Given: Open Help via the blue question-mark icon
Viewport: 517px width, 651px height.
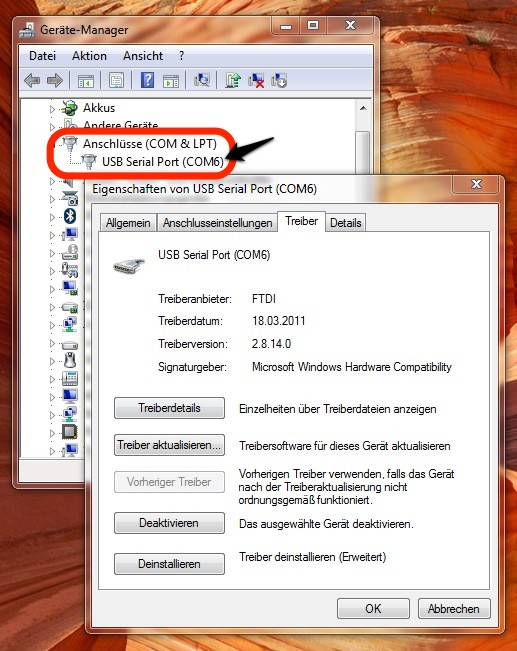Looking at the screenshot, I should (147, 80).
